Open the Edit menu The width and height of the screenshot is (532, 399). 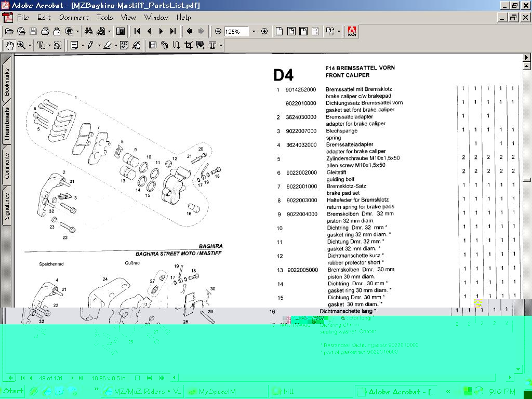44,17
